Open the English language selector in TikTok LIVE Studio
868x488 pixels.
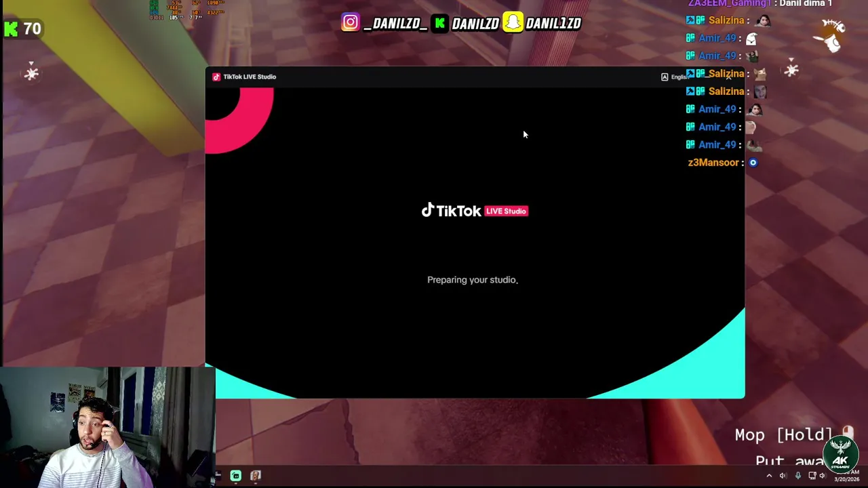pyautogui.click(x=674, y=77)
